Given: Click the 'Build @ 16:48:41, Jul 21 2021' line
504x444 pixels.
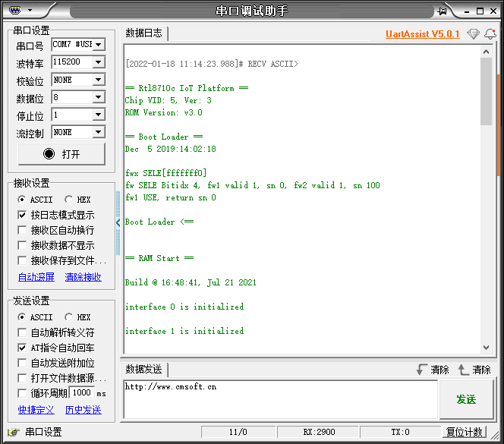Looking at the screenshot, I should (x=191, y=282).
